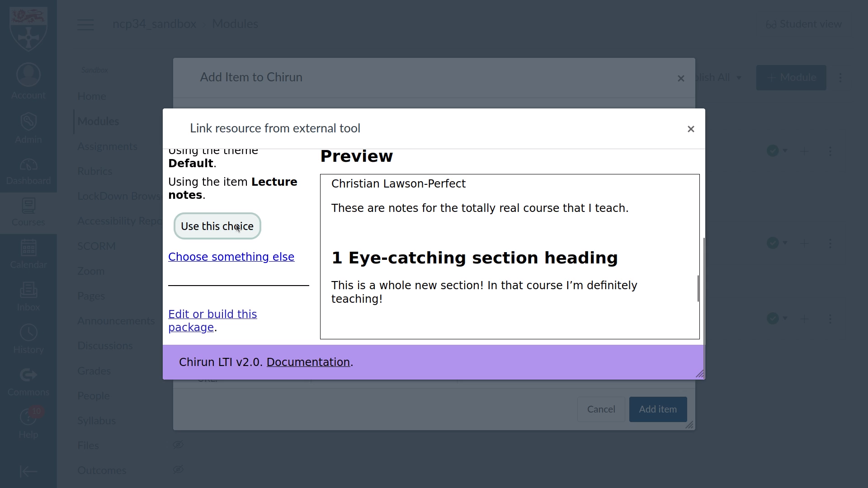This screenshot has width=868, height=488.
Task: Open the Publish All dropdown arrow
Action: click(x=739, y=78)
